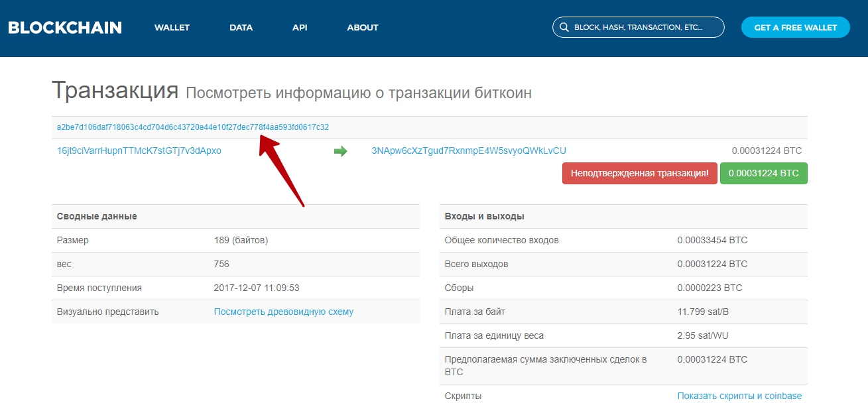This screenshot has width=868, height=409.
Task: Open the output address 3NApw6cXzTgud7RxnmpE4W5svyoQWkLvCU
Action: pos(469,150)
